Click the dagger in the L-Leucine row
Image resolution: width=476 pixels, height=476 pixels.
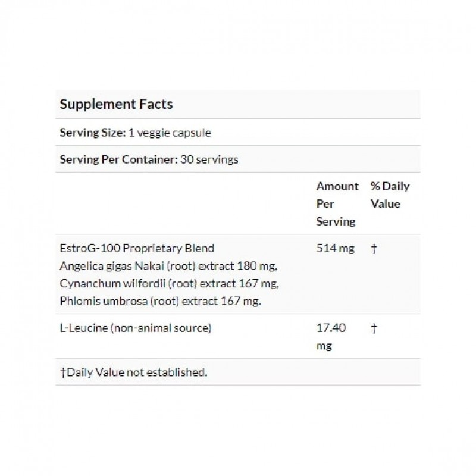374,328
